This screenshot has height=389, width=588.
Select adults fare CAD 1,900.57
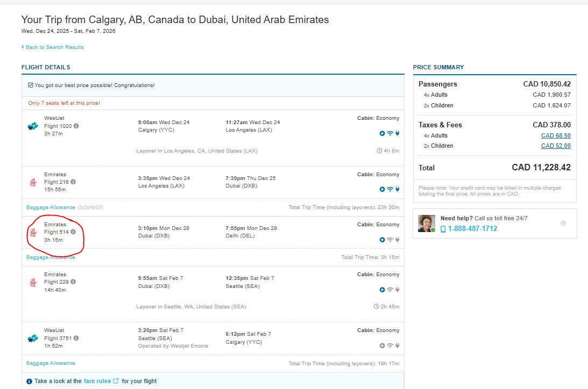click(x=551, y=95)
